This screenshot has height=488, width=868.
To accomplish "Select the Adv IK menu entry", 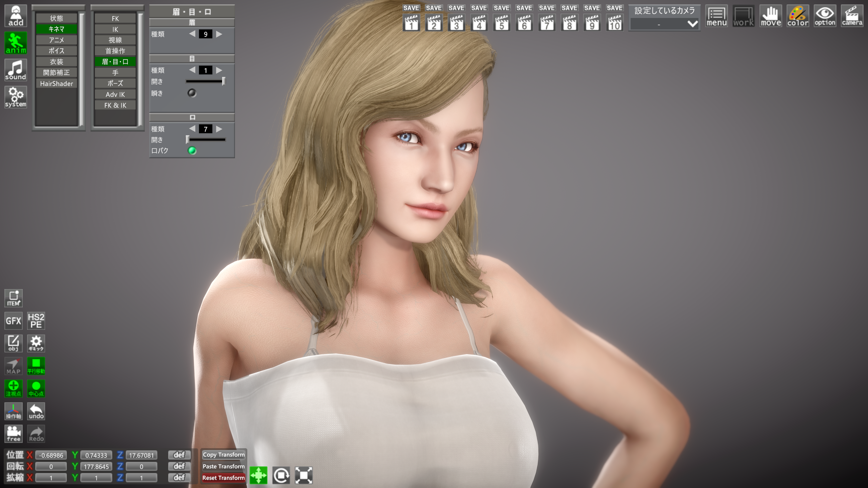I will [115, 94].
